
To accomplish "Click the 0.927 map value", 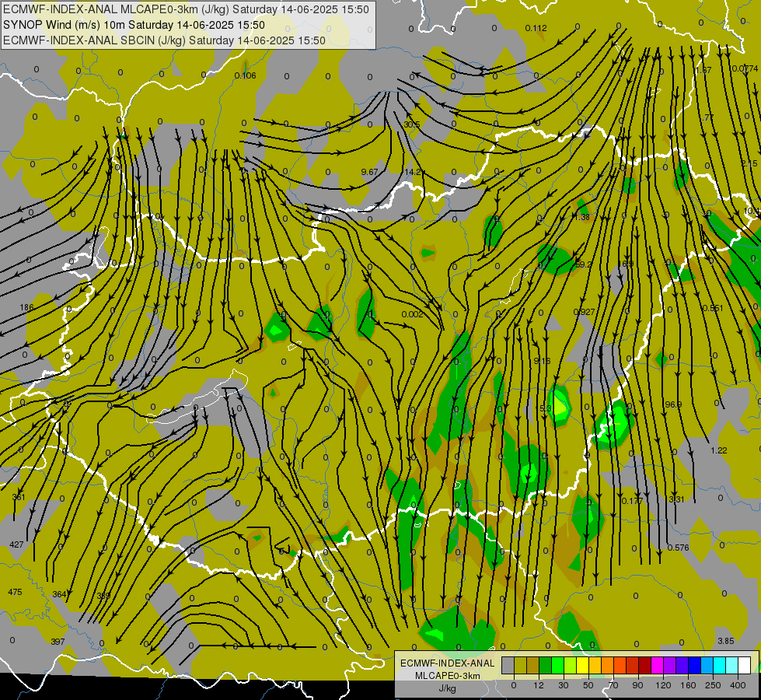I will [584, 312].
